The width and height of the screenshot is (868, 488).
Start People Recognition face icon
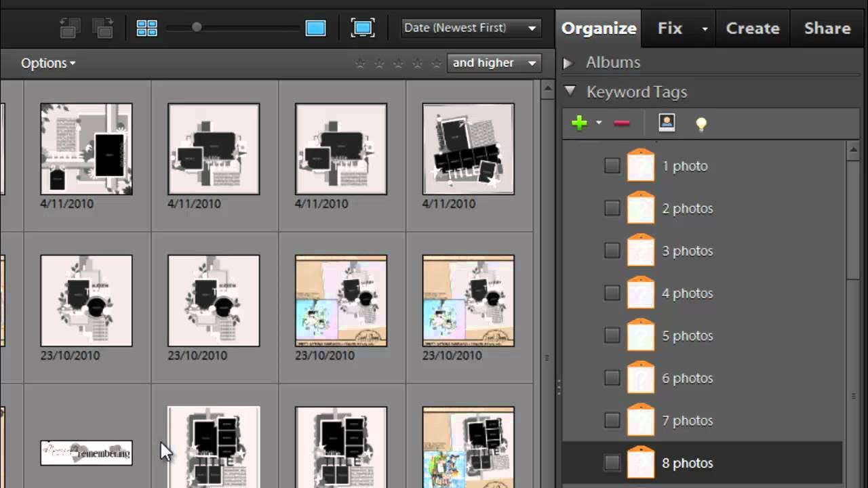tap(667, 123)
